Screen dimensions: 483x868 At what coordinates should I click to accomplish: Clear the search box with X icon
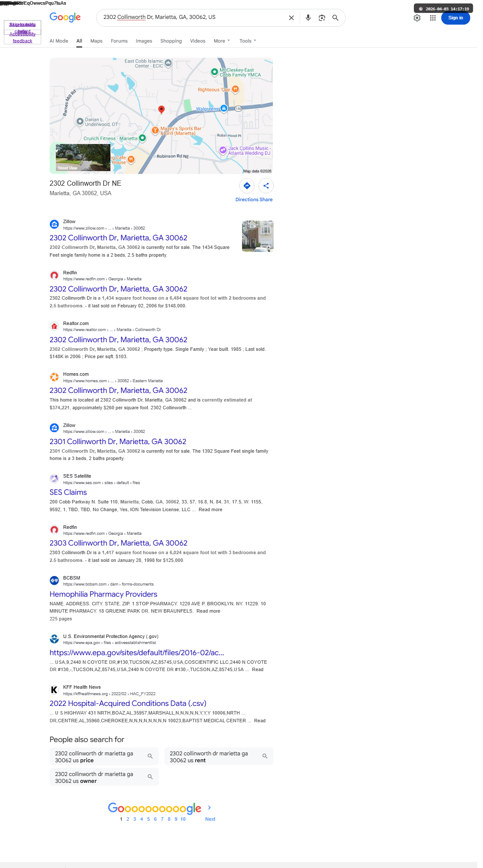tap(291, 18)
